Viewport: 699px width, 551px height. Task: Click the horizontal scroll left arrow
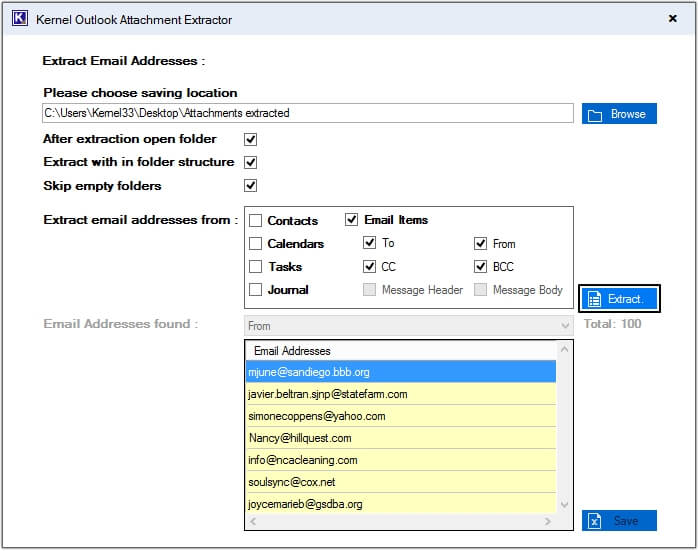pos(253,521)
